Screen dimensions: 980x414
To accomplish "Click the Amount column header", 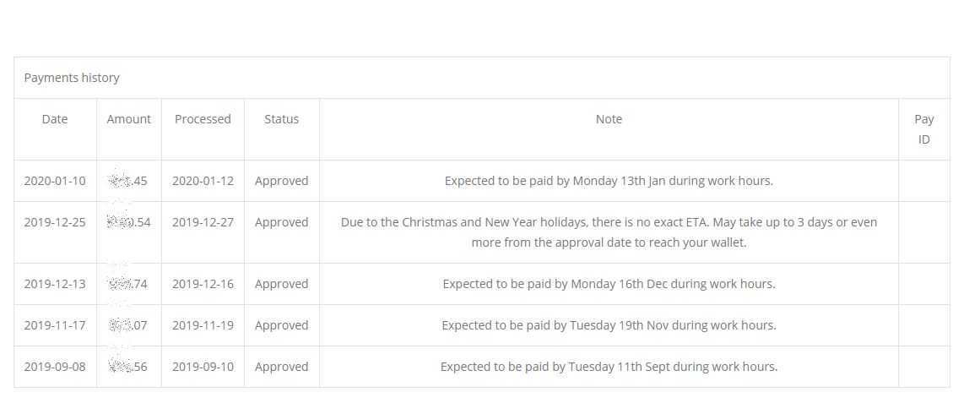I will pos(129,119).
